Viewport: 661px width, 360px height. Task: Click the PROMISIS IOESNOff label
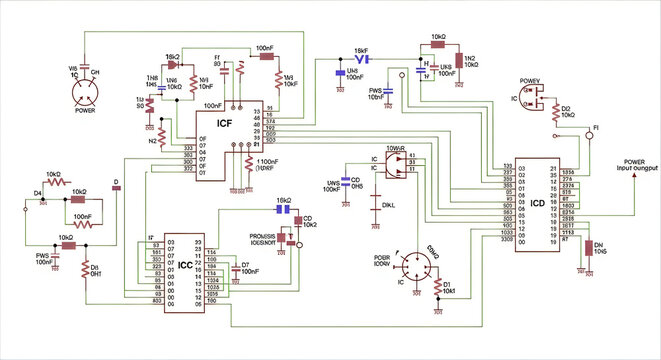coord(262,239)
